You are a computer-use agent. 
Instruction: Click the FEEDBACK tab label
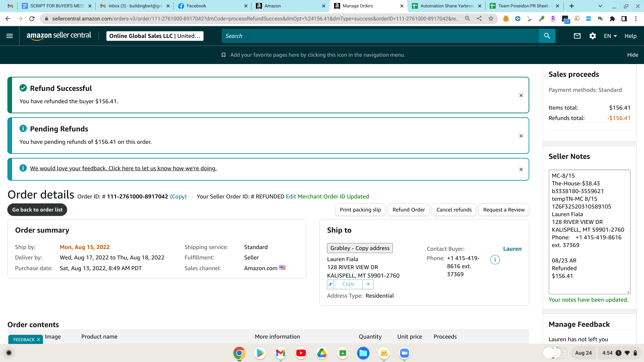coord(24,340)
